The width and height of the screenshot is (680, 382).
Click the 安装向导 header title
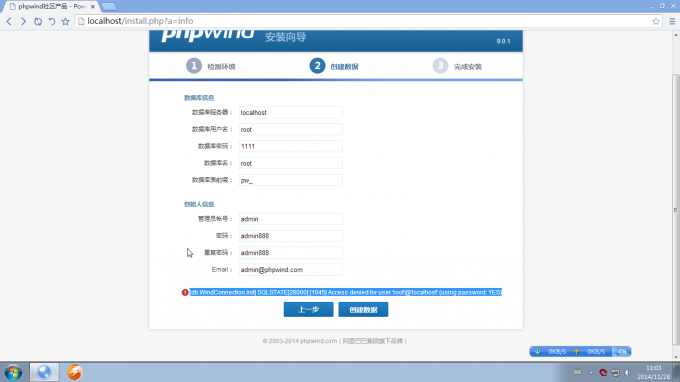[286, 37]
